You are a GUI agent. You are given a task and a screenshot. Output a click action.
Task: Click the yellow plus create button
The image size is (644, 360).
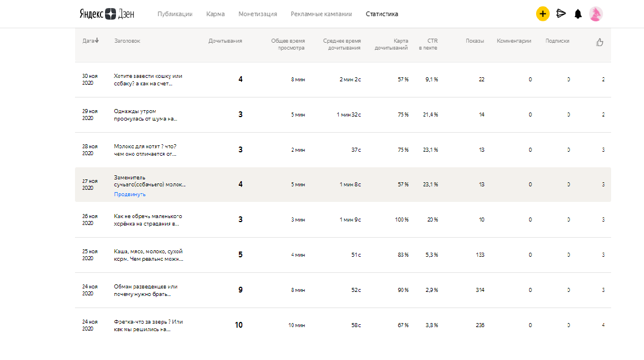coord(542,14)
